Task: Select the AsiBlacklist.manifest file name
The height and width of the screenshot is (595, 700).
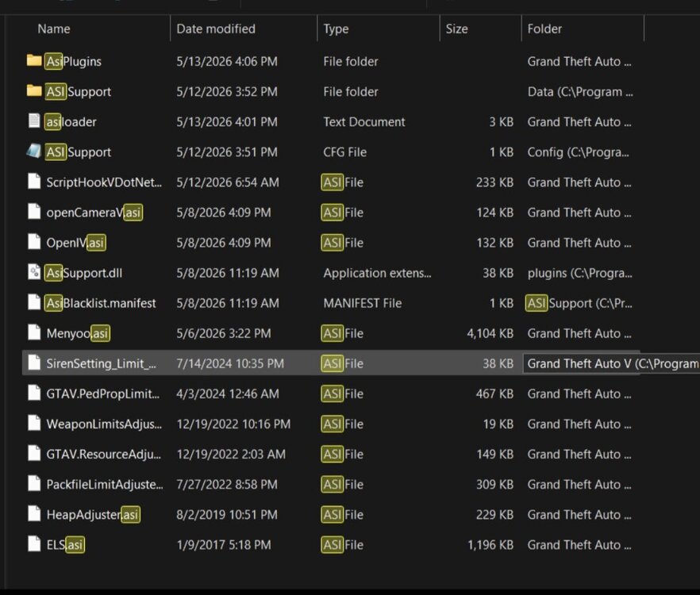Action: click(x=101, y=303)
